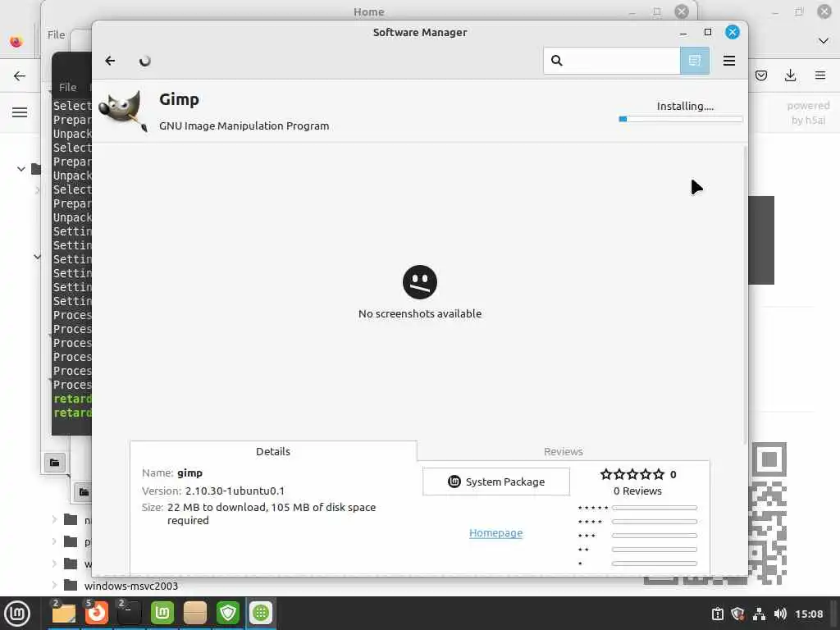Select the windows-msvc2003 folder row

pyautogui.click(x=121, y=586)
